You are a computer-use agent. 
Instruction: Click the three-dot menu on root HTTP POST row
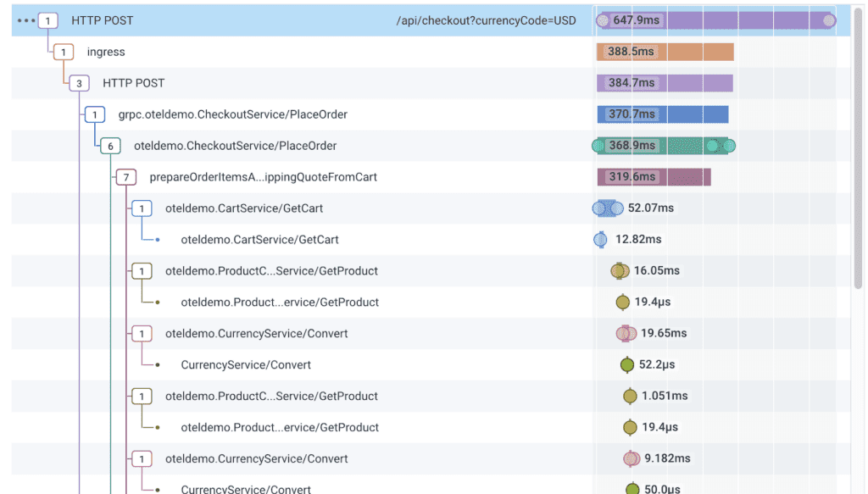25,20
